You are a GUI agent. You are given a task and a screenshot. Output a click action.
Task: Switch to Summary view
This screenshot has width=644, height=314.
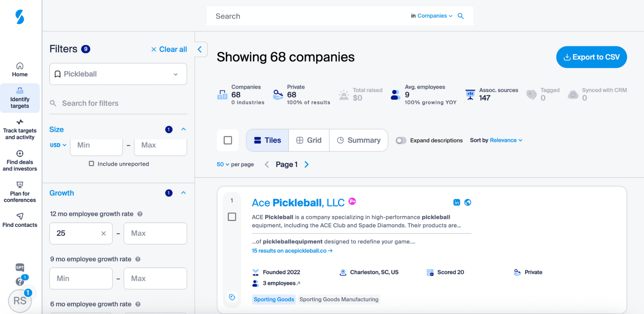click(359, 140)
